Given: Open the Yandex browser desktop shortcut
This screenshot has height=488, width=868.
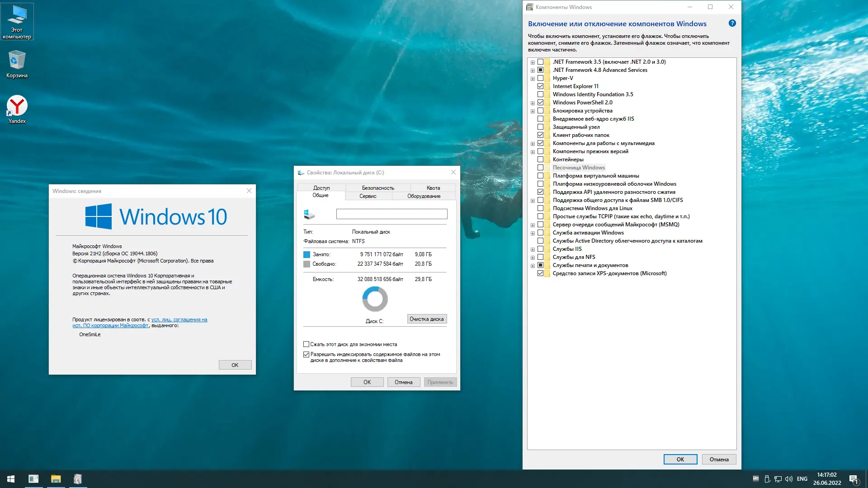Looking at the screenshot, I should click(x=17, y=107).
